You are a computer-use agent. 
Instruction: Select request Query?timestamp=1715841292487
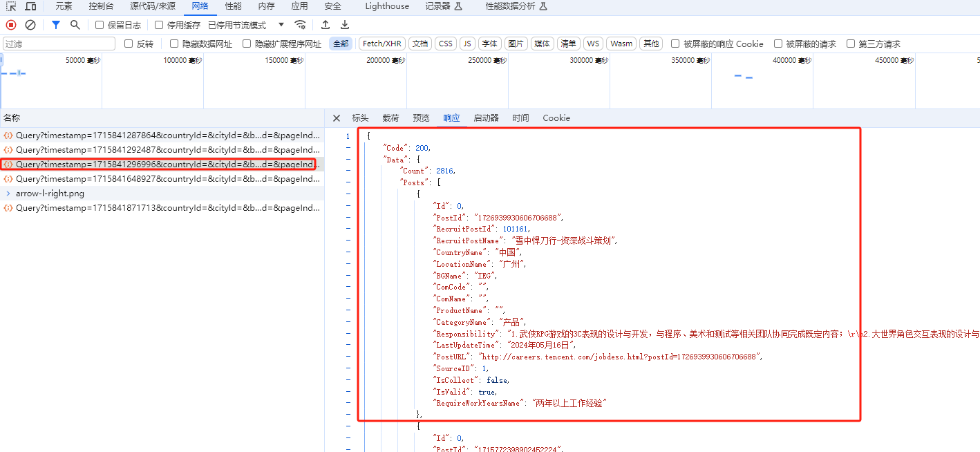(x=162, y=150)
